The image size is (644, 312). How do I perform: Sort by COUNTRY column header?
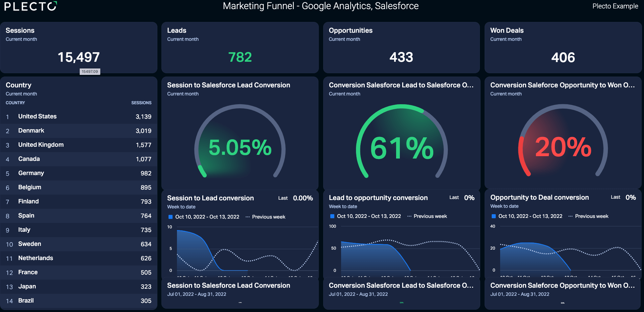coord(15,103)
